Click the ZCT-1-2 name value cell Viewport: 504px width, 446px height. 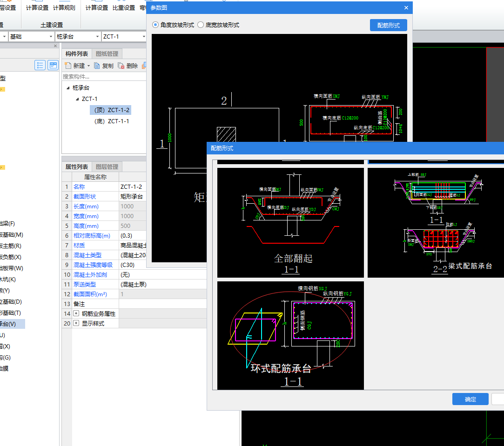pyautogui.click(x=133, y=186)
